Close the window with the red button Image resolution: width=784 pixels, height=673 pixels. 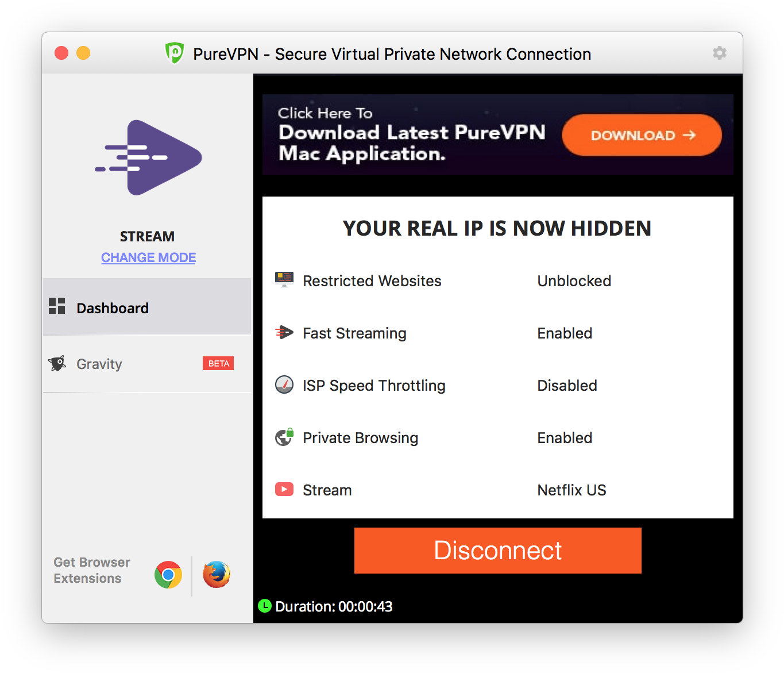coord(61,53)
